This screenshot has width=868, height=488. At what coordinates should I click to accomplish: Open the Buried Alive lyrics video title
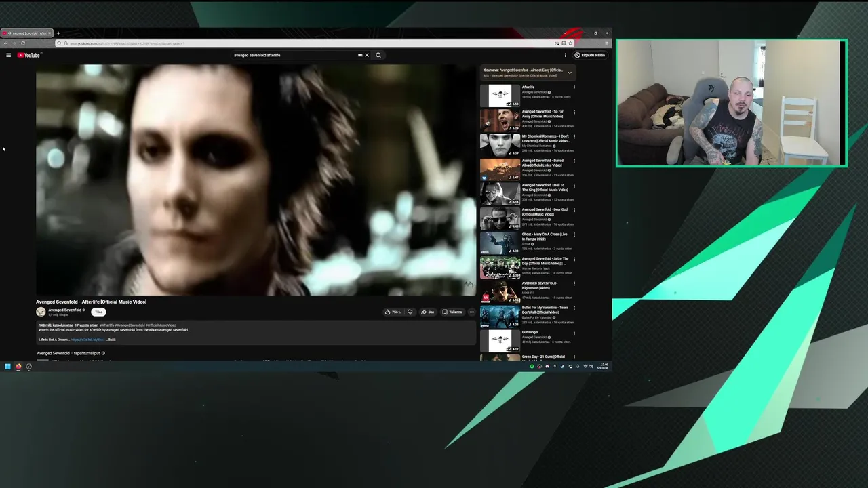[542, 163]
